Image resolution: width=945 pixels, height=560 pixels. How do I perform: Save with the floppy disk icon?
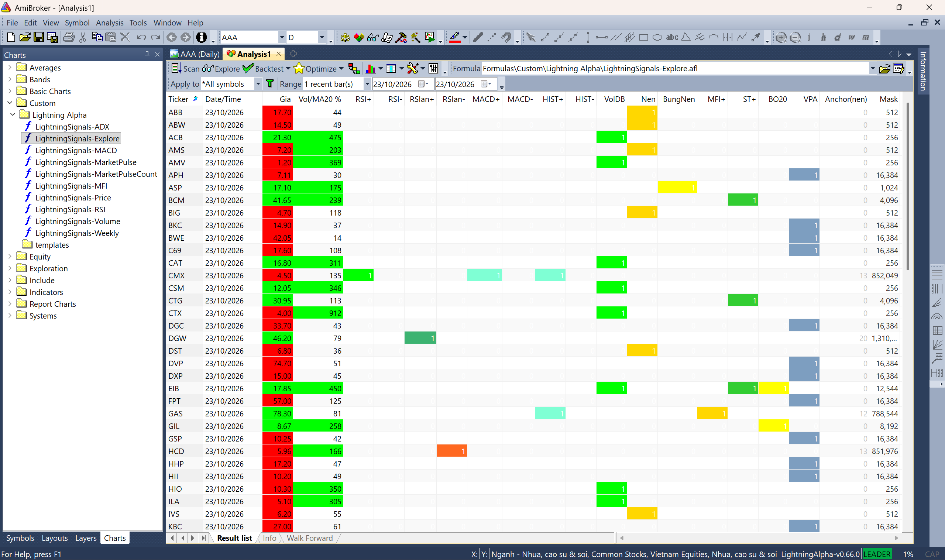[x=38, y=37]
